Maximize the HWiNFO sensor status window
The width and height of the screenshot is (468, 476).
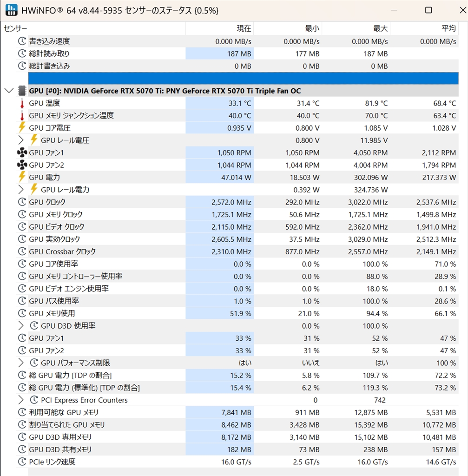(428, 10)
